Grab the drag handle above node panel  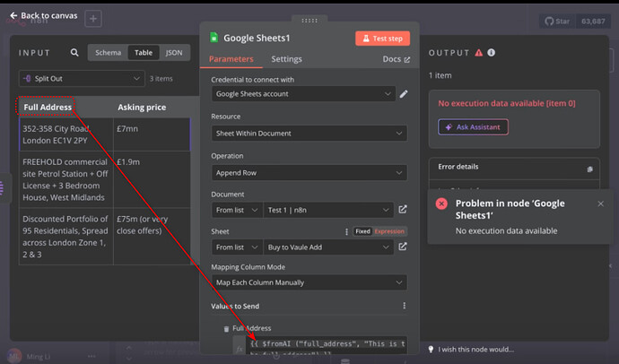coord(309,21)
